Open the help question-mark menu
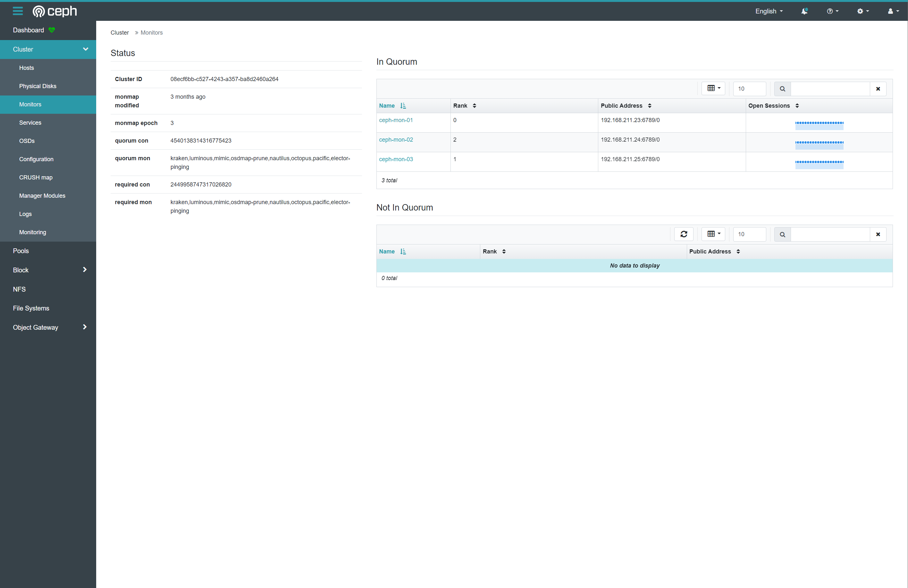Image resolution: width=908 pixels, height=588 pixels. coord(832,11)
